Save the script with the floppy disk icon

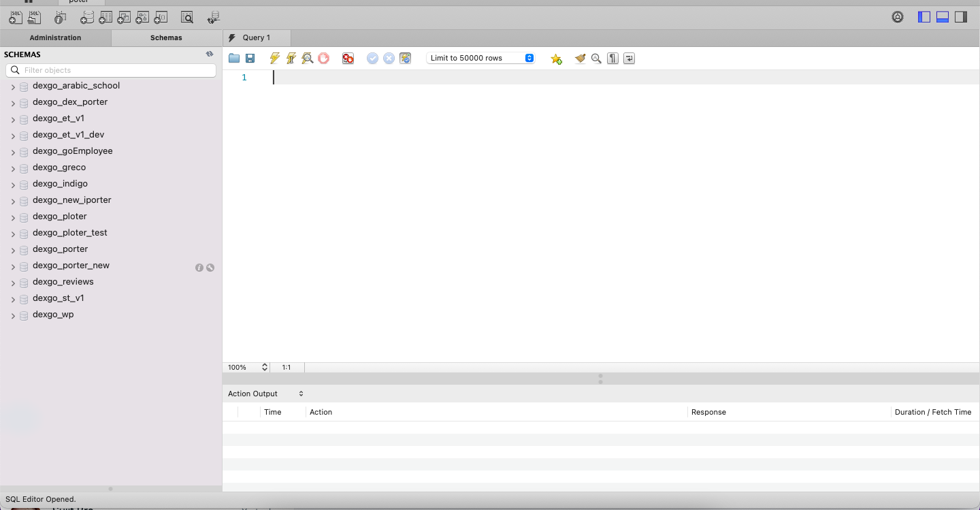(x=250, y=59)
